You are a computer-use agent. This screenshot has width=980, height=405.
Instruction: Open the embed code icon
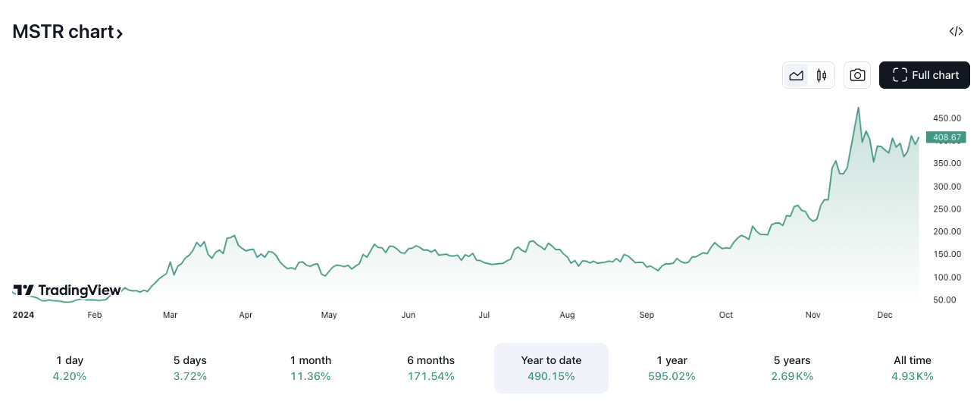(x=956, y=31)
